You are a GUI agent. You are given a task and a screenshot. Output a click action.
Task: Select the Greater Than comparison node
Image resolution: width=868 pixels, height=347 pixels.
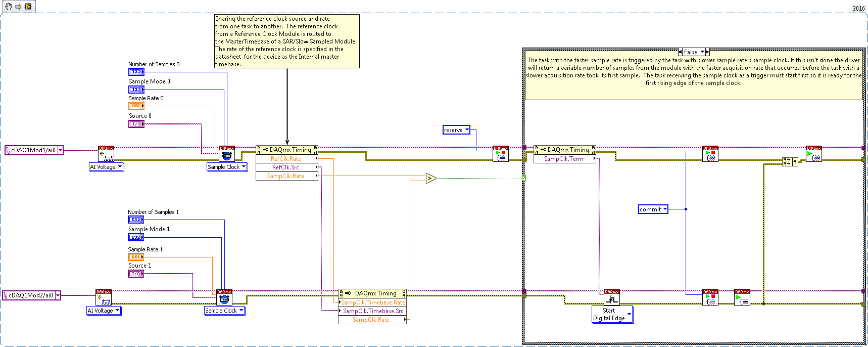[x=430, y=178]
